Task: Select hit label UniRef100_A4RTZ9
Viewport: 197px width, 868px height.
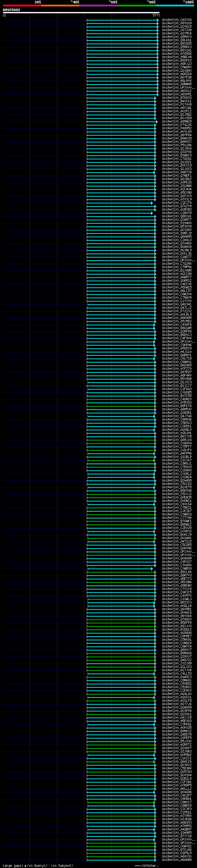Action: [x=176, y=172]
